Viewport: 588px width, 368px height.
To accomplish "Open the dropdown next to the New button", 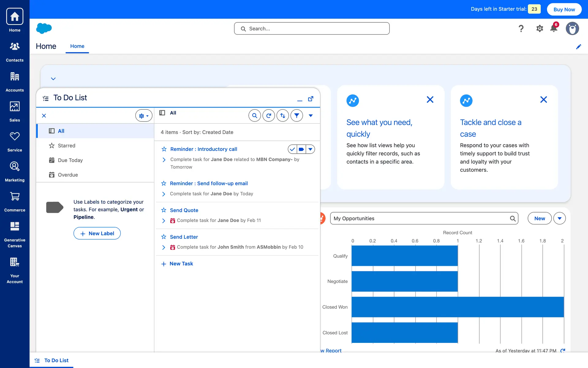I will (x=560, y=218).
